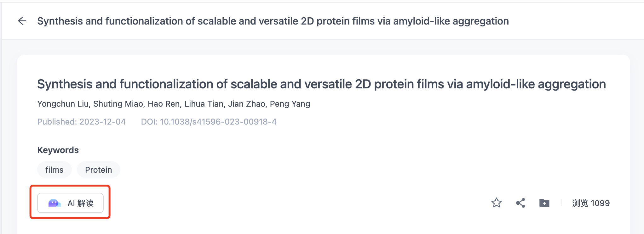The height and width of the screenshot is (234, 644).
Task: Click author name Jian Zhao
Action: click(247, 104)
